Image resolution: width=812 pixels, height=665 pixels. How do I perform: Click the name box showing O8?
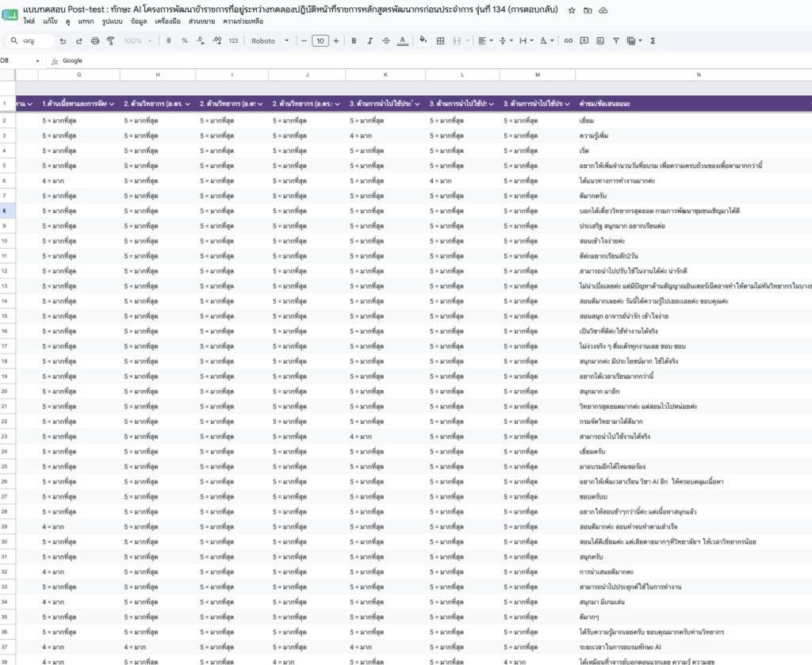point(20,60)
